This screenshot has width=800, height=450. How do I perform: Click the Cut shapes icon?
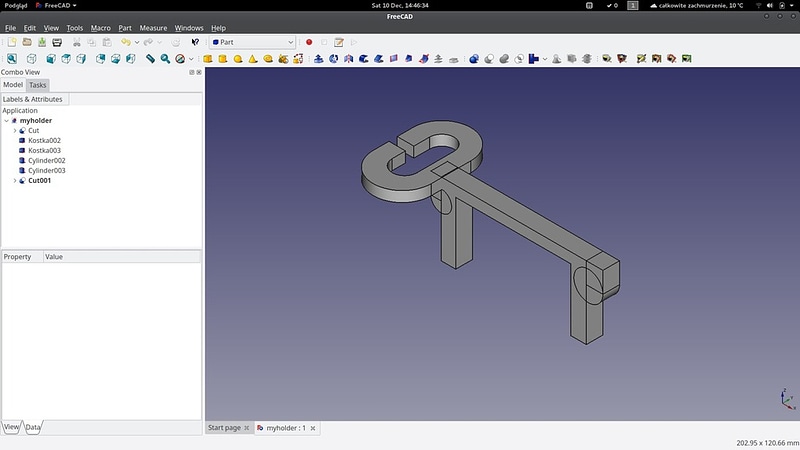click(489, 59)
